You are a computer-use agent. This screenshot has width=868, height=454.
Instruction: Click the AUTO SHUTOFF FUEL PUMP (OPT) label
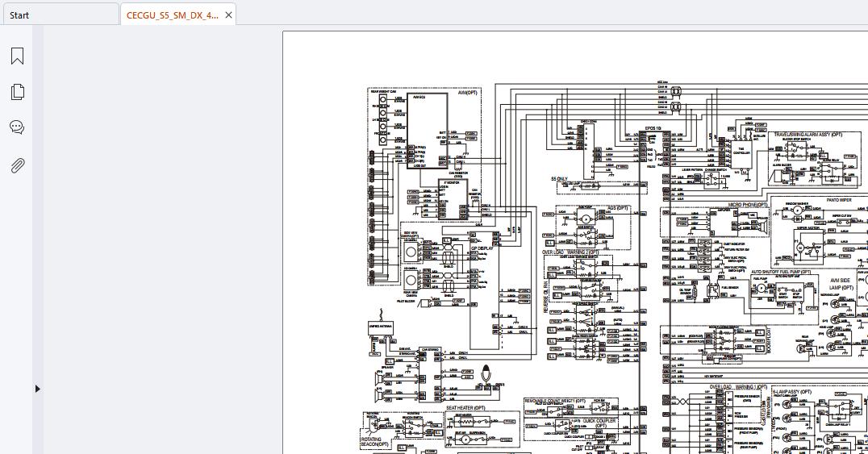781,273
